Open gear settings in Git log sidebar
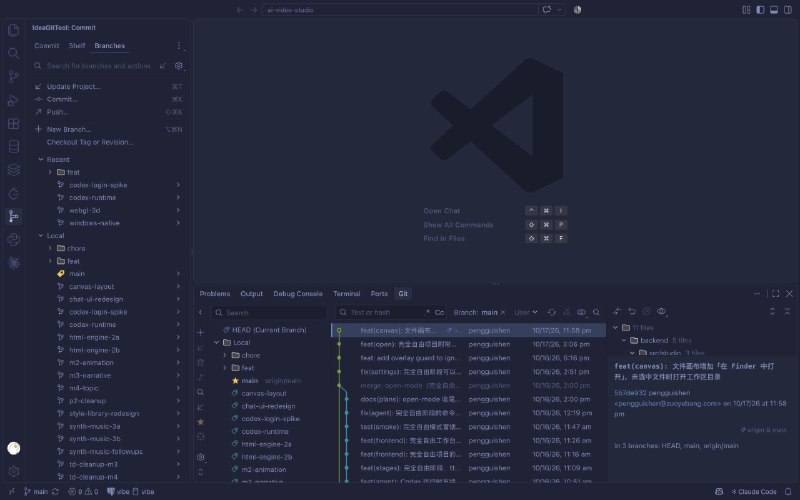Viewport: 800px width, 500px height. pyautogui.click(x=201, y=457)
